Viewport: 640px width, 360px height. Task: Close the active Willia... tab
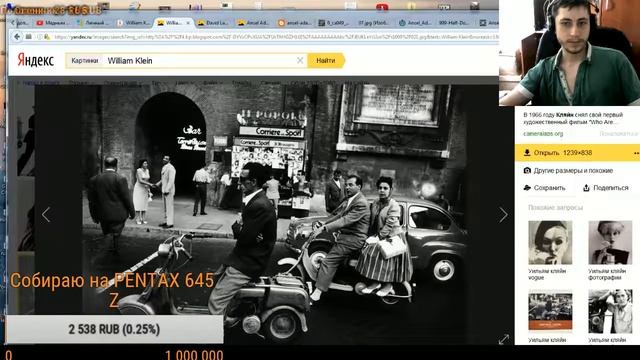pos(188,23)
